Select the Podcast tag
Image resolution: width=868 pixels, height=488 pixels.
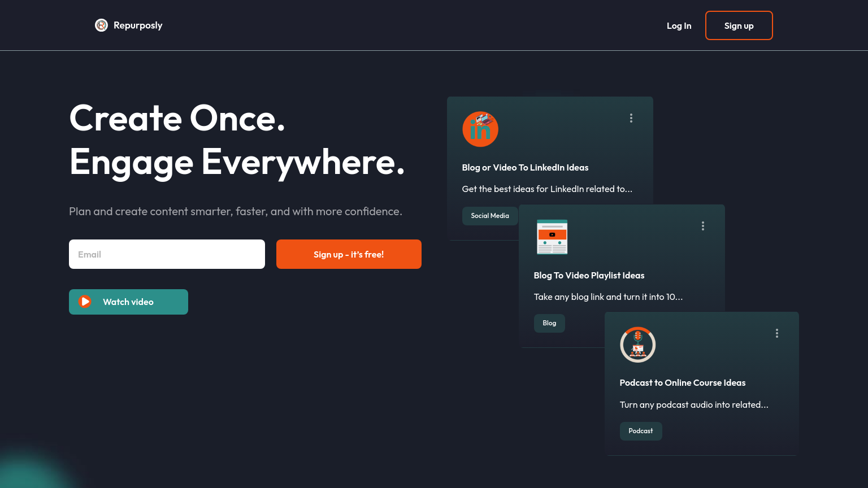coord(640,431)
